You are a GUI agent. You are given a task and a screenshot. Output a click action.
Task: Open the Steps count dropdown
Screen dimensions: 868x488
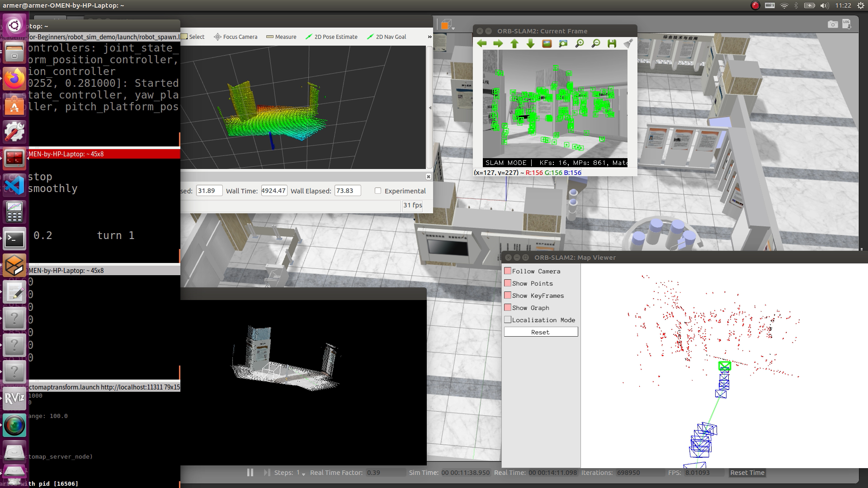click(x=303, y=474)
